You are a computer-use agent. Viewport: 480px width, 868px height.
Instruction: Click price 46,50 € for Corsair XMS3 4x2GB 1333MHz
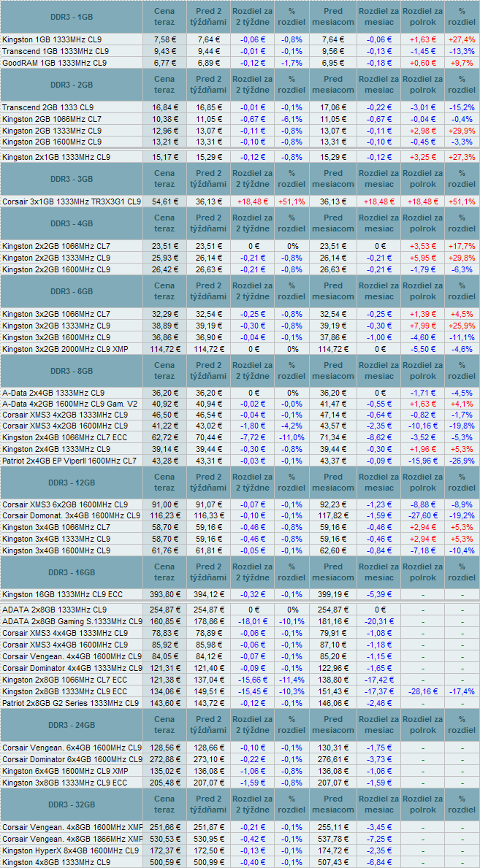(x=164, y=415)
